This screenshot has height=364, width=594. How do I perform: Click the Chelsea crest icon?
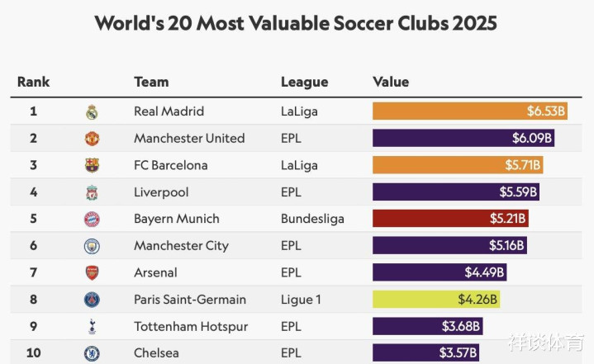click(x=92, y=353)
